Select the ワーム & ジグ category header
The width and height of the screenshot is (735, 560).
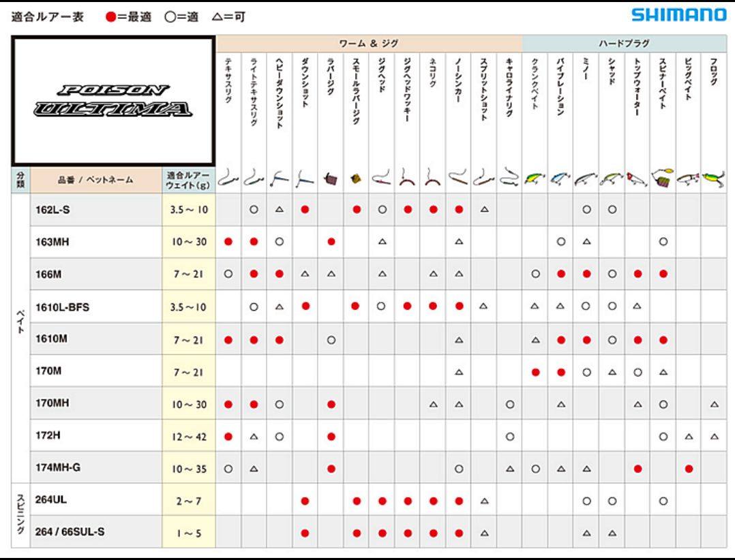(x=368, y=43)
